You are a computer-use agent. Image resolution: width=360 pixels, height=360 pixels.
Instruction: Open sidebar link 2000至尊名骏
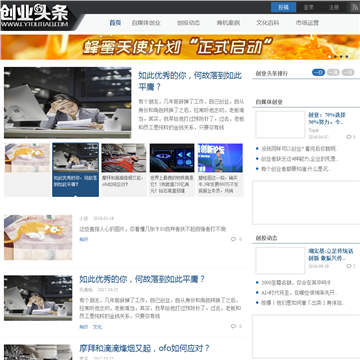click(x=296, y=283)
